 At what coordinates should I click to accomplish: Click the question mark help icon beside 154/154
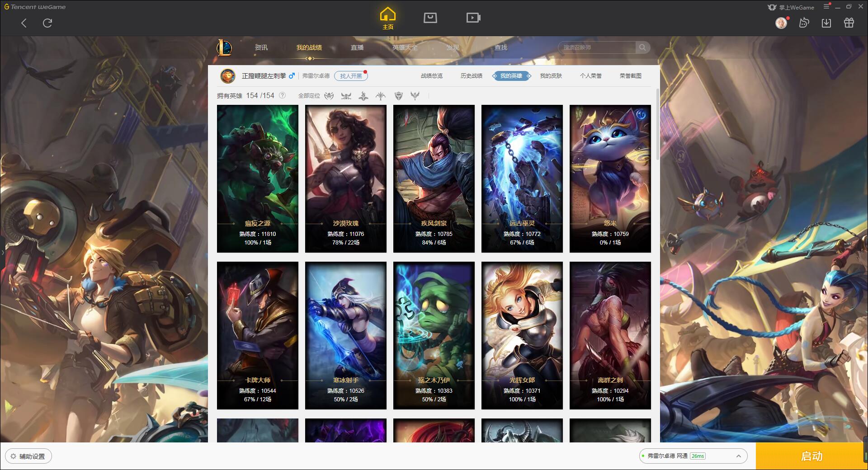(283, 95)
